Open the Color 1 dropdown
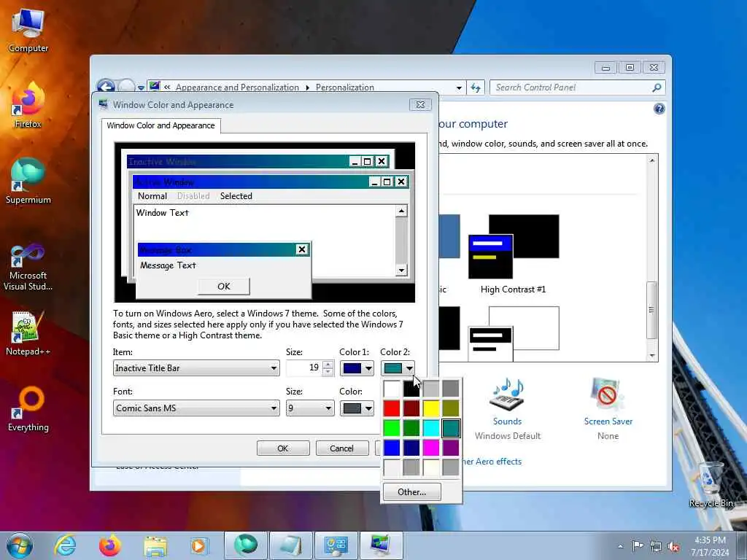This screenshot has width=747, height=560. [356, 368]
